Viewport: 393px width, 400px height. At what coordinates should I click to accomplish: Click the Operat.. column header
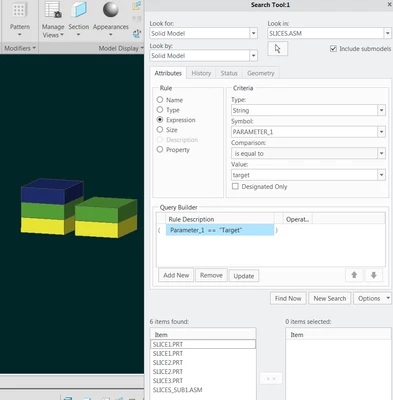297,219
